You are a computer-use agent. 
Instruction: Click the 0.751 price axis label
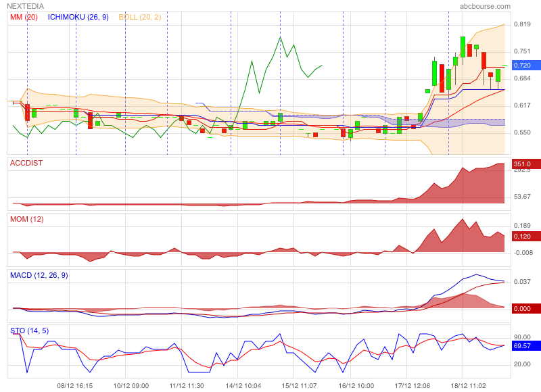coord(522,51)
